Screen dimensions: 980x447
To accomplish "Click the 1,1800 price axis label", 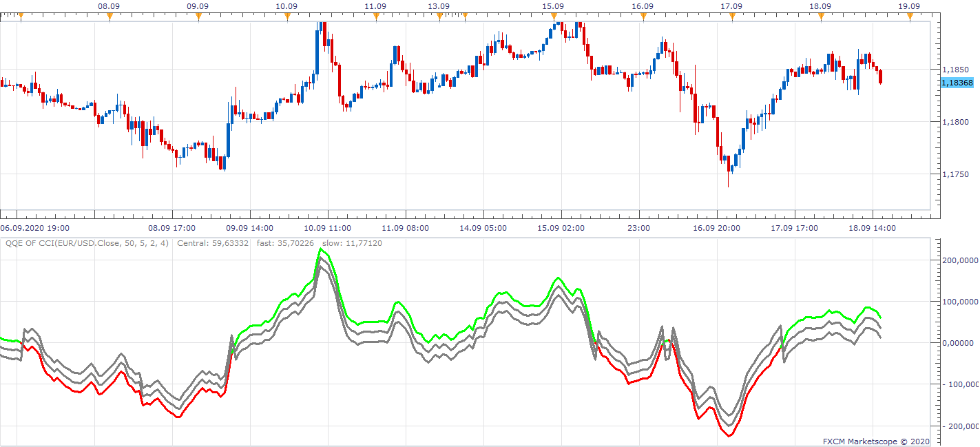I will (957, 122).
